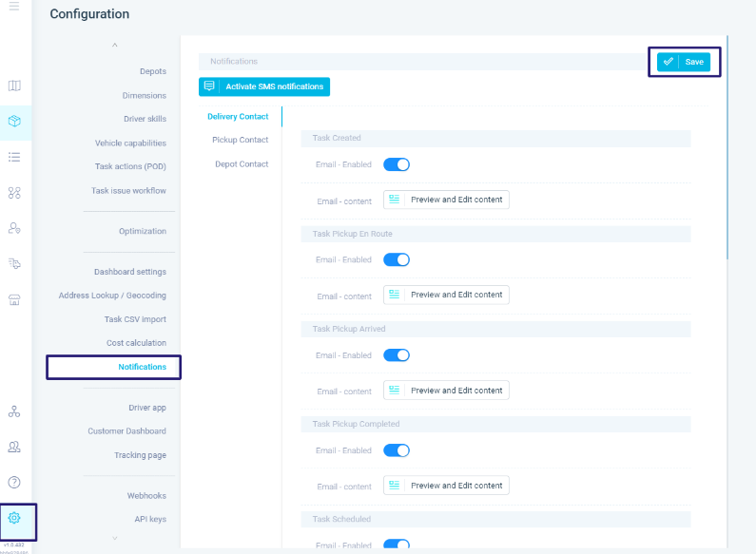Click the help question mark icon
The image size is (756, 554).
pyautogui.click(x=14, y=482)
